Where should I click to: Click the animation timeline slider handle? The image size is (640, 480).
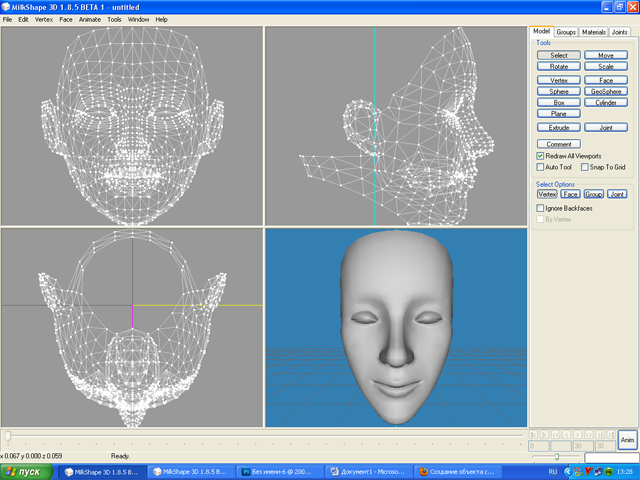[x=8, y=436]
